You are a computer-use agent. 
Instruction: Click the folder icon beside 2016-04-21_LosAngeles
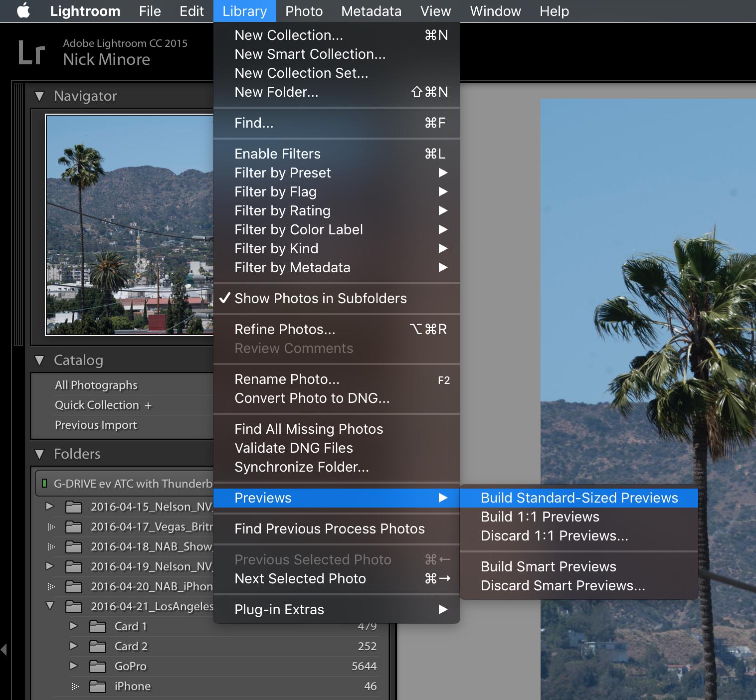point(74,607)
